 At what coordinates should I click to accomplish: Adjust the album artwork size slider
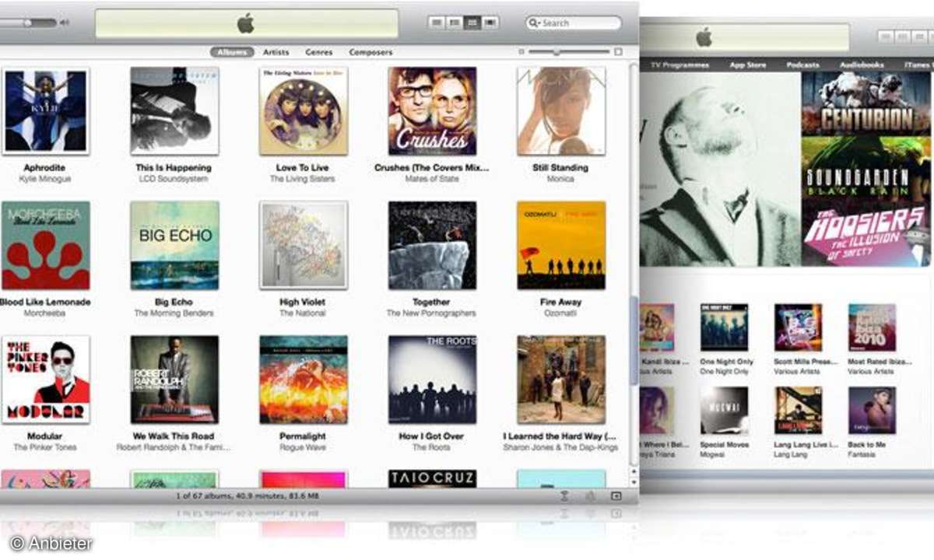pyautogui.click(x=568, y=52)
